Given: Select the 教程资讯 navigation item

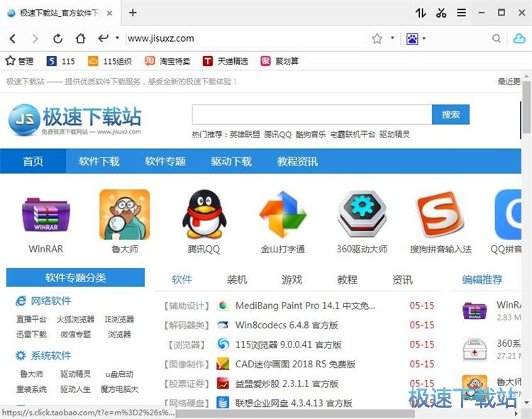Looking at the screenshot, I should coord(297,161).
